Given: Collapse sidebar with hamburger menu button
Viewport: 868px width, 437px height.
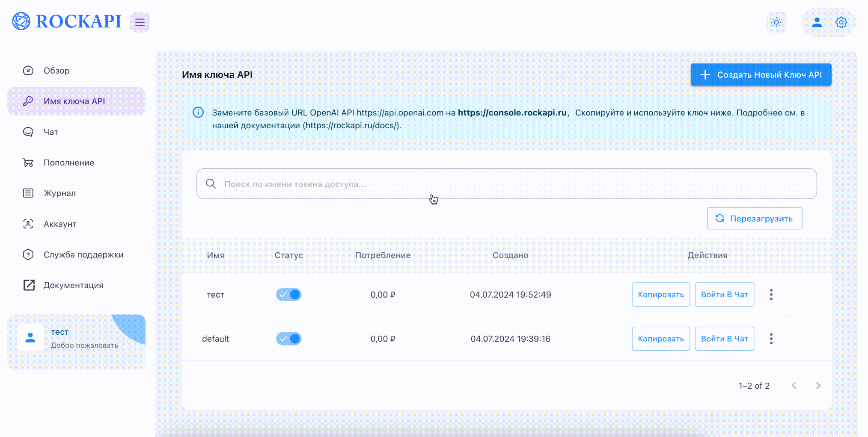Looking at the screenshot, I should click(140, 22).
